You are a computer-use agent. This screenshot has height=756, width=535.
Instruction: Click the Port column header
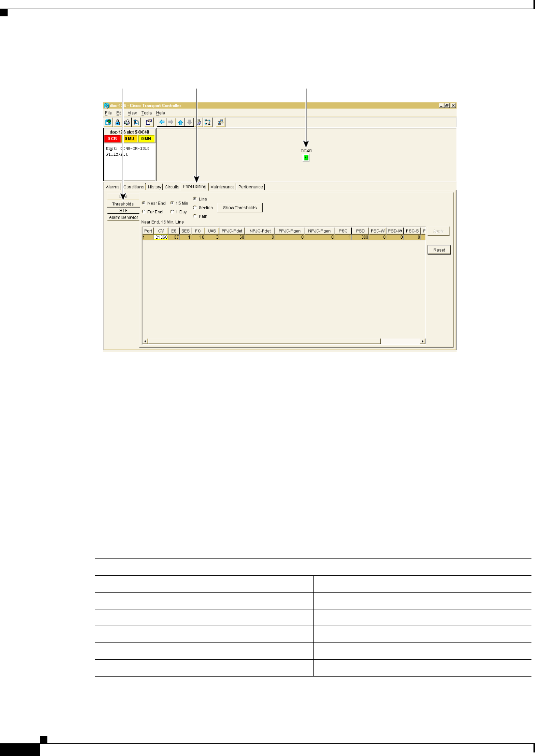tap(148, 231)
